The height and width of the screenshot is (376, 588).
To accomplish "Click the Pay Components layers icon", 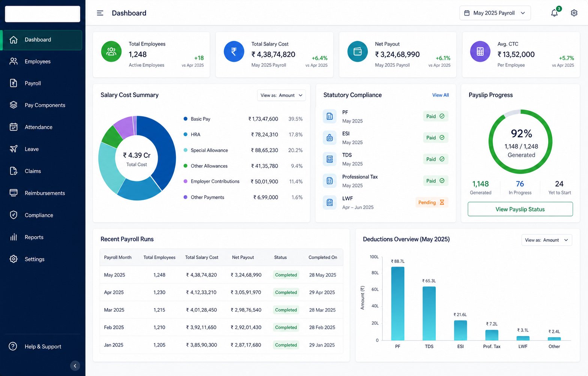I will pos(13,105).
